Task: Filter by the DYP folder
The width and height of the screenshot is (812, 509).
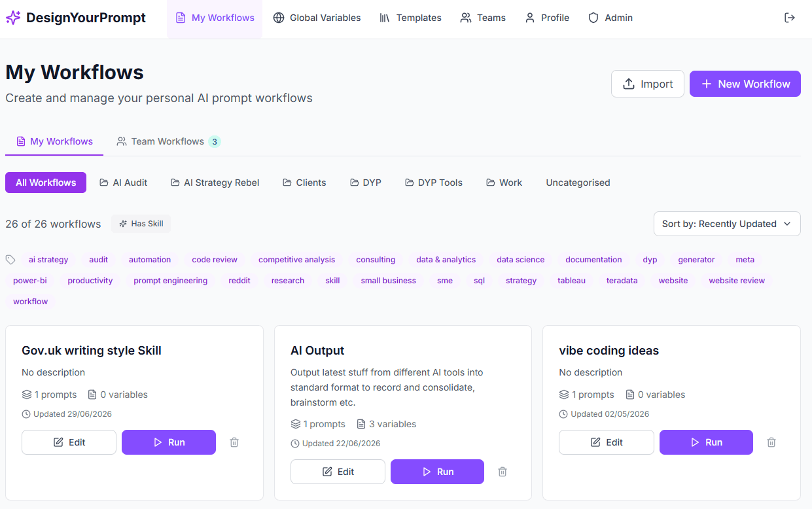Action: pyautogui.click(x=366, y=183)
